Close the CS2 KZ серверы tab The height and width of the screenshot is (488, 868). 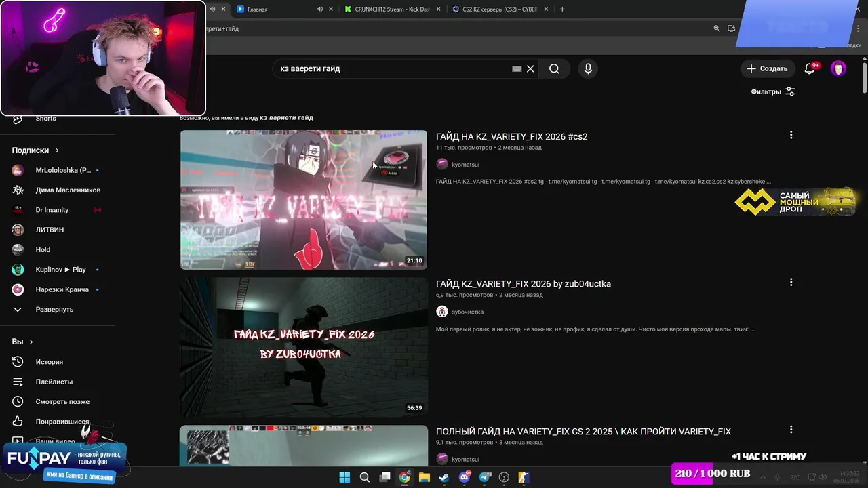click(545, 9)
